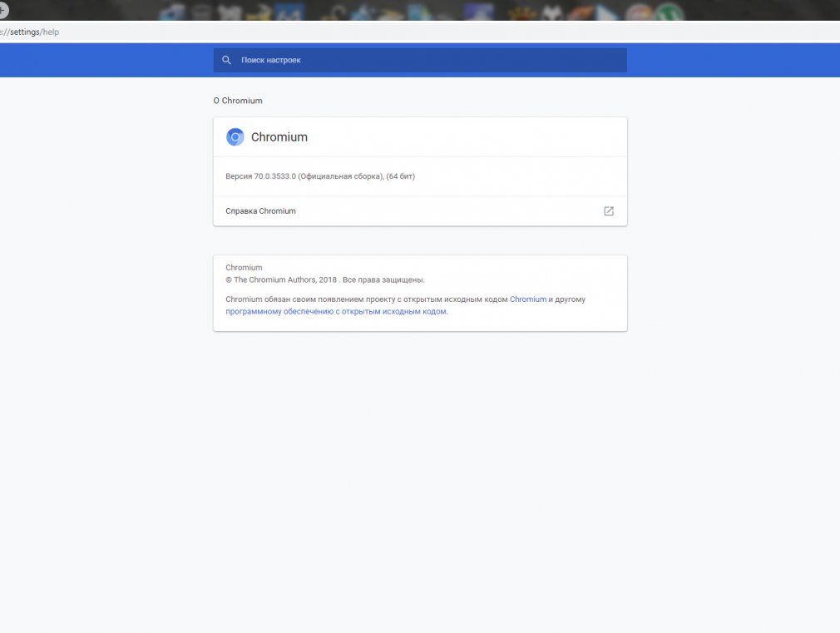
Task: Follow the blue 'Chromium' open-source project link
Action: pyautogui.click(x=528, y=299)
